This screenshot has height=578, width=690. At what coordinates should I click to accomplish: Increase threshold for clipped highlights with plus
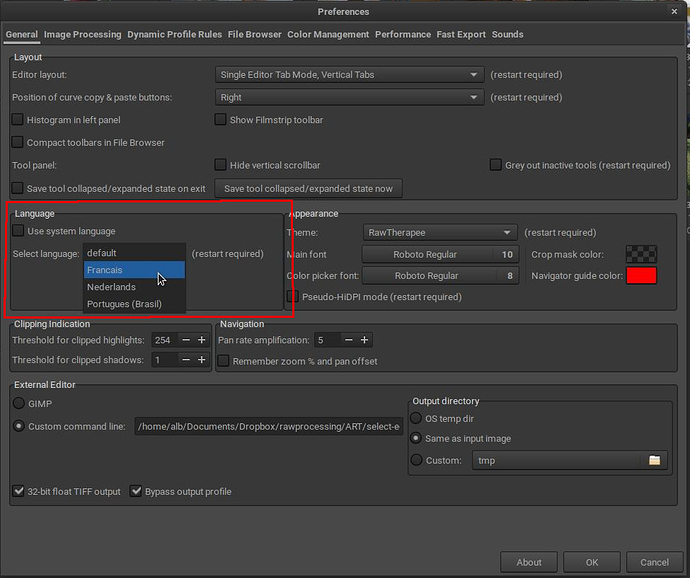pos(201,340)
